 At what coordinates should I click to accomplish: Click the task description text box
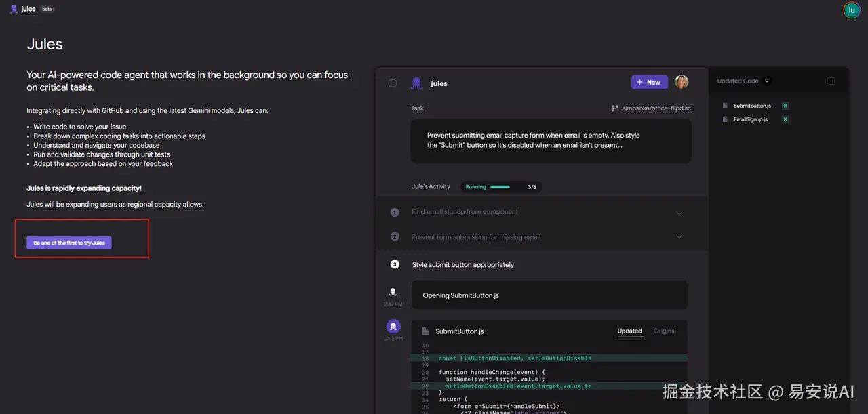551,141
